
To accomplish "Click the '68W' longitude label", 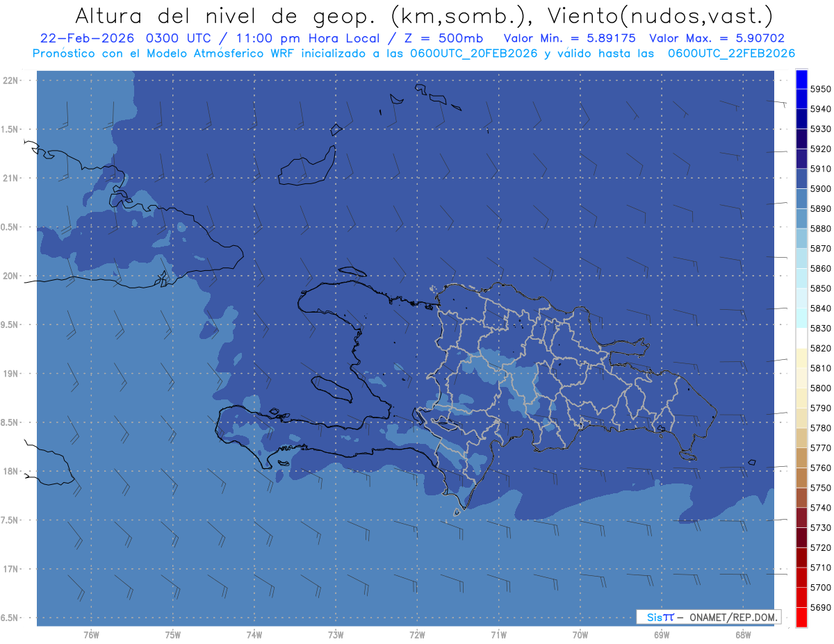I will click(x=742, y=635).
